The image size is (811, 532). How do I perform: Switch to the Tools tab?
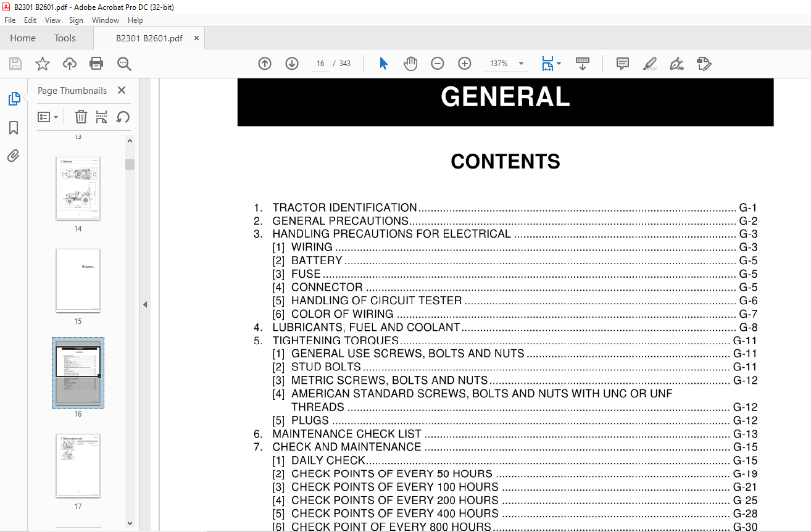pyautogui.click(x=65, y=38)
